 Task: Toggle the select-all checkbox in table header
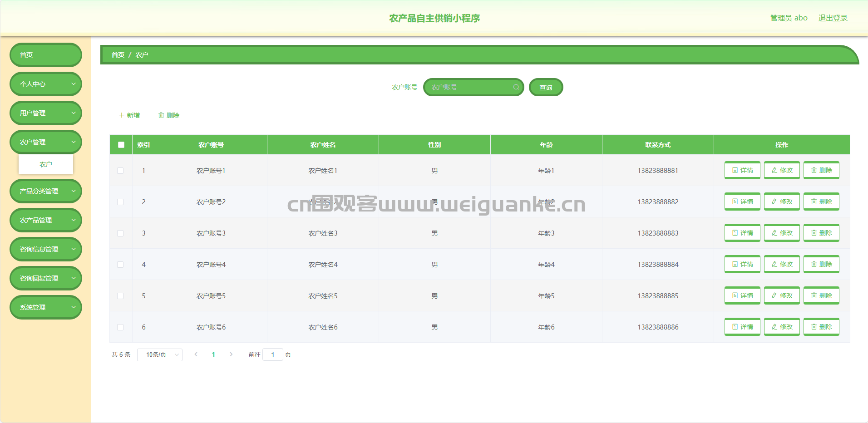[121, 145]
